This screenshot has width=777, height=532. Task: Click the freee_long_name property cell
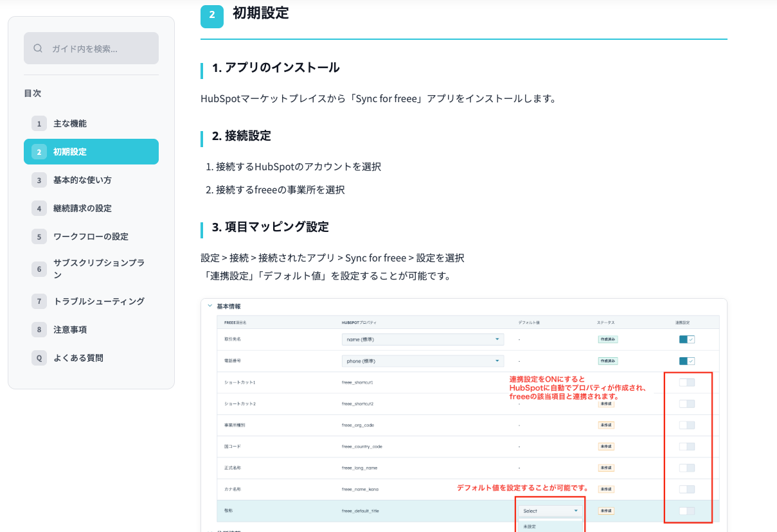coord(359,468)
